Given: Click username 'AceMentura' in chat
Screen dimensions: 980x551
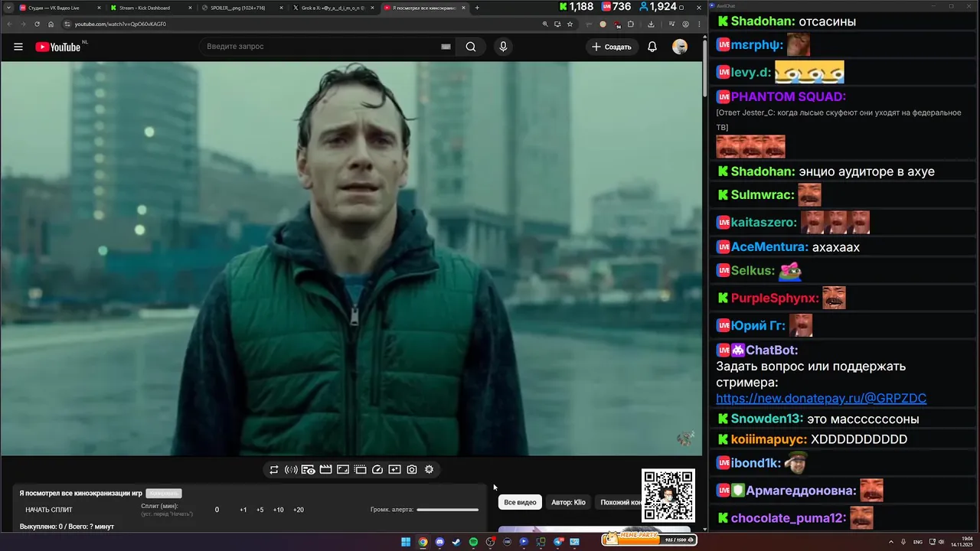Looking at the screenshot, I should click(x=769, y=247).
